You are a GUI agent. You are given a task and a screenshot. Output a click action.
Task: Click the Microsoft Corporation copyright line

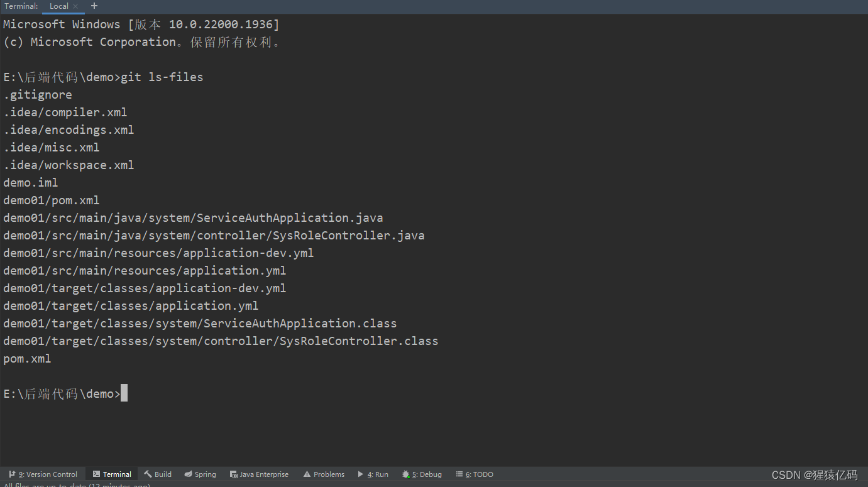[x=141, y=42]
